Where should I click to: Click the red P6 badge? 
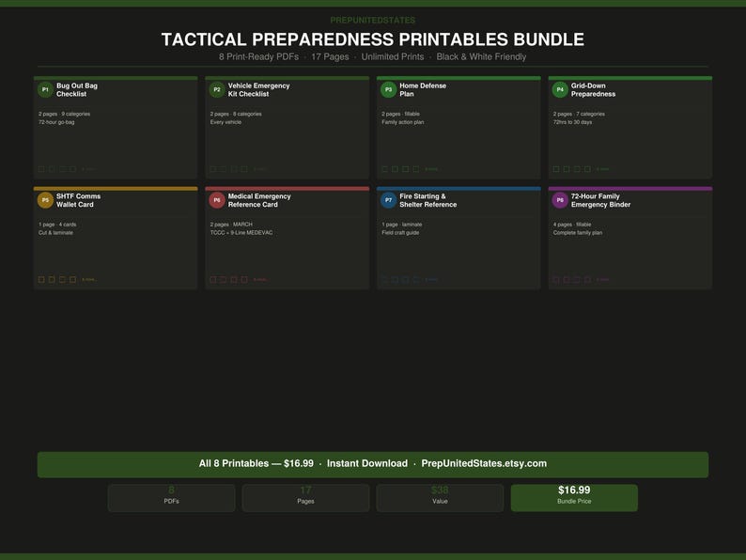[x=217, y=200]
